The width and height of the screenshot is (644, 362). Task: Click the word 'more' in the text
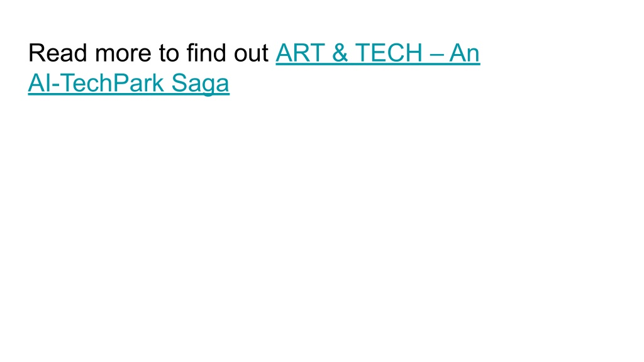(123, 53)
